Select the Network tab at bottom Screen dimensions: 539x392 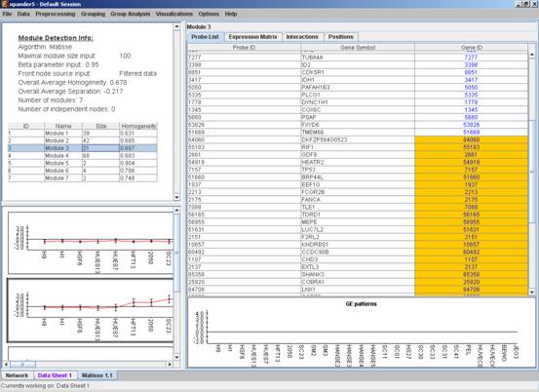tap(18, 375)
